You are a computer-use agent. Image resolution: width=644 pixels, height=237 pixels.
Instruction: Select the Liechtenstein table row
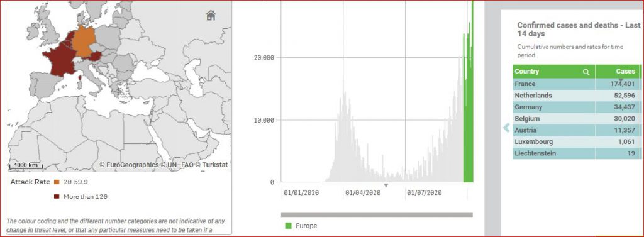tap(576, 153)
